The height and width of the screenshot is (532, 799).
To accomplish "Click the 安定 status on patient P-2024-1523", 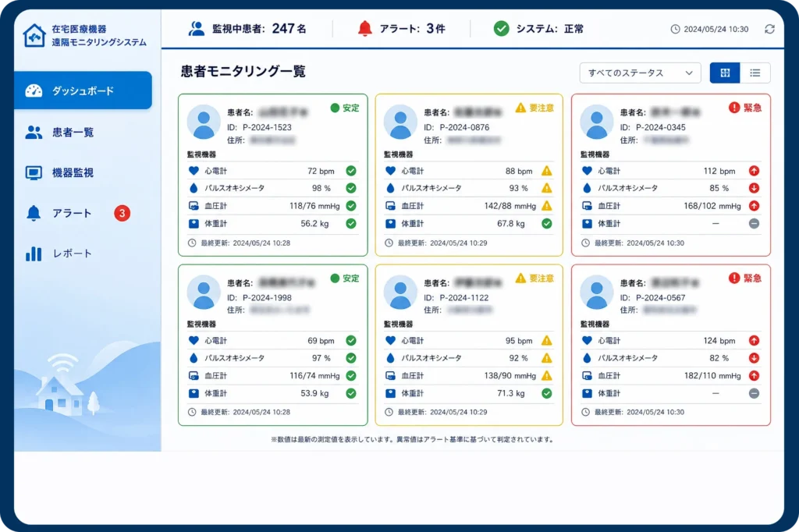I will click(345, 108).
